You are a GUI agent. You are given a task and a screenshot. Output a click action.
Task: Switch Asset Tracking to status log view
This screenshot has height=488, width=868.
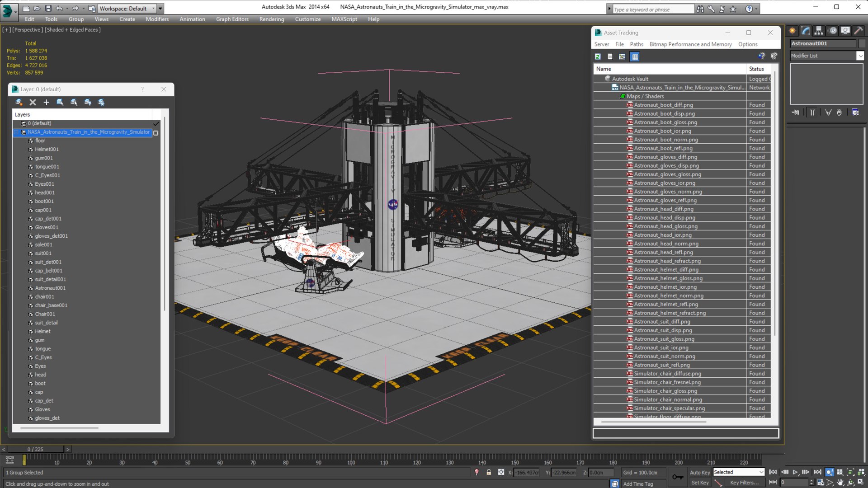(610, 56)
